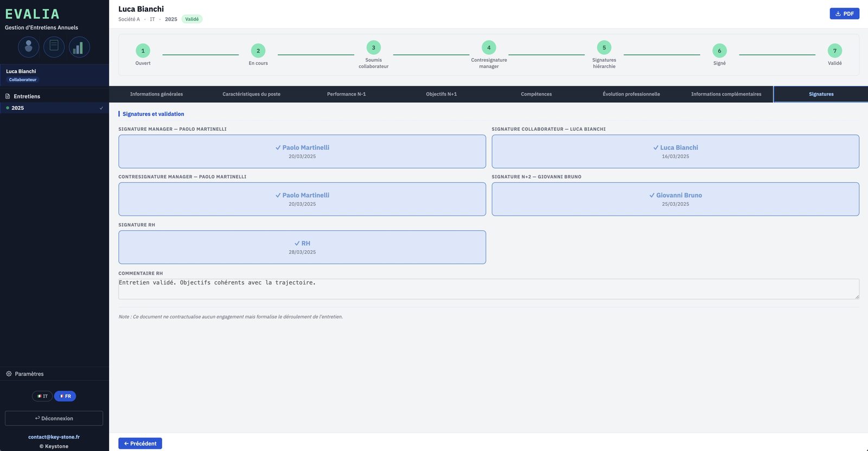
Task: Select the 2025 interview in sidebar
Action: click(54, 108)
